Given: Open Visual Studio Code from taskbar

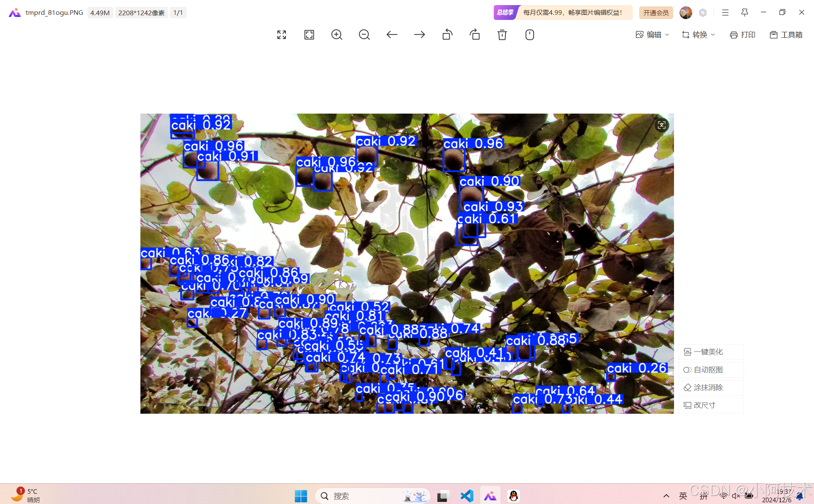Looking at the screenshot, I should click(467, 496).
